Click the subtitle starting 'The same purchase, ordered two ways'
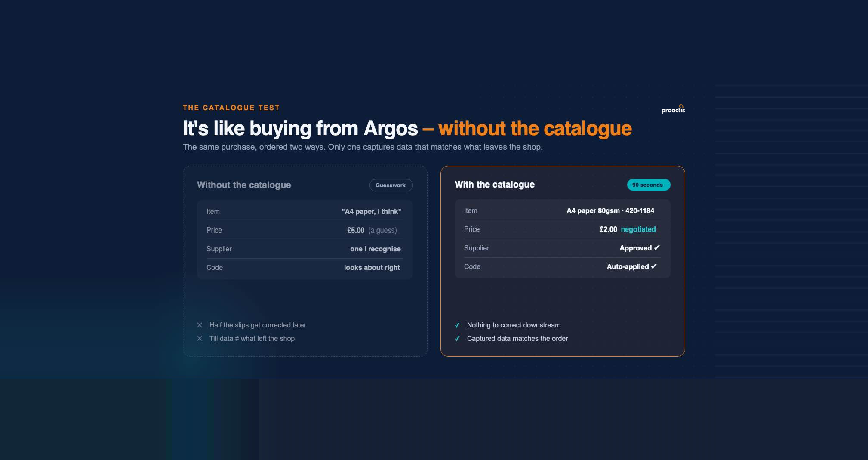868x460 pixels. coord(363,147)
